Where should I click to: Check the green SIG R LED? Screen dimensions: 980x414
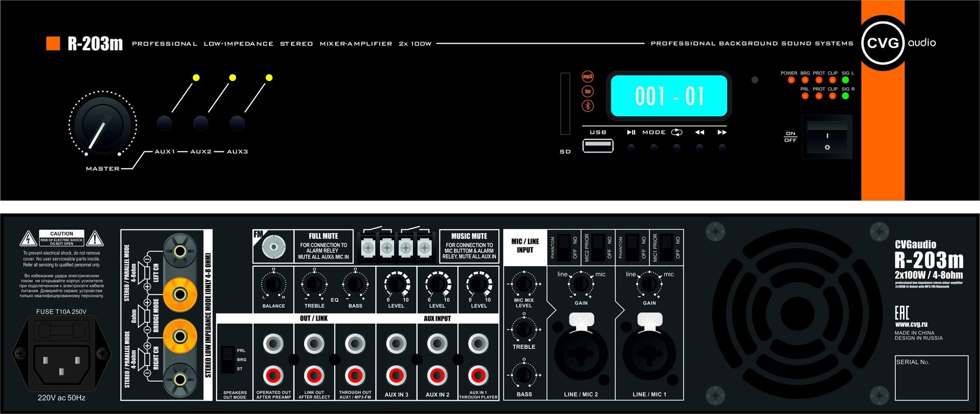coord(845,96)
